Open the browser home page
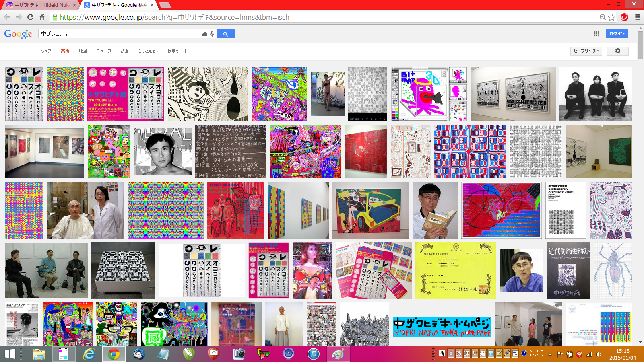Viewport: 644px width, 362px height. click(x=42, y=17)
